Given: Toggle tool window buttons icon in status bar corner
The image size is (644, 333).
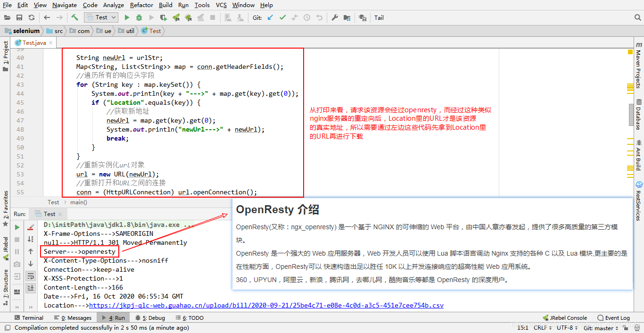Looking at the screenshot, I should point(7,327).
